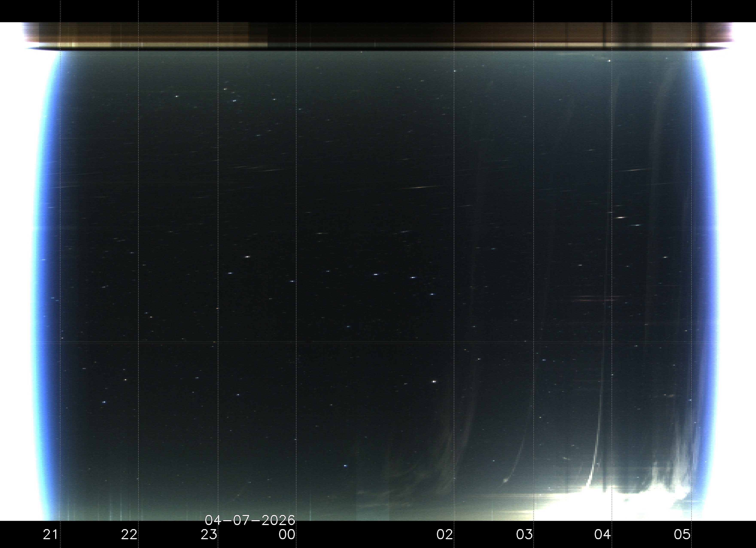Image resolution: width=756 pixels, height=548 pixels.
Task: Select the 05 hour label
Action: pyautogui.click(x=682, y=535)
